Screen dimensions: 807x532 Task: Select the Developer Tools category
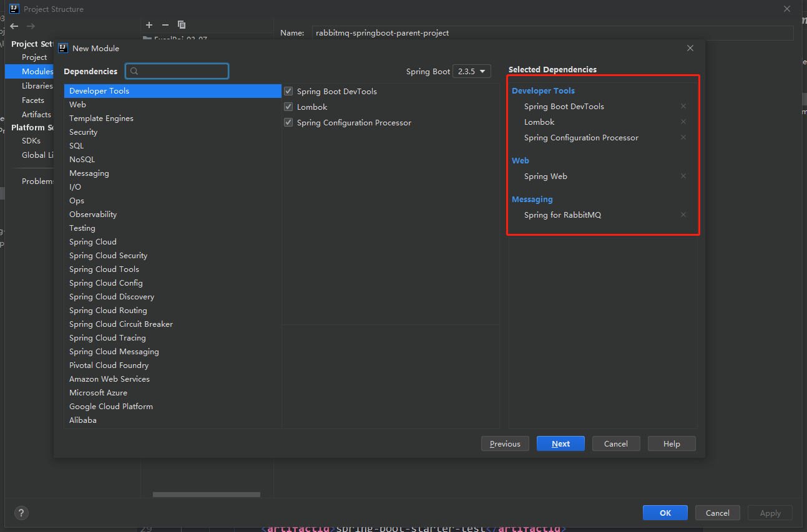tap(173, 91)
